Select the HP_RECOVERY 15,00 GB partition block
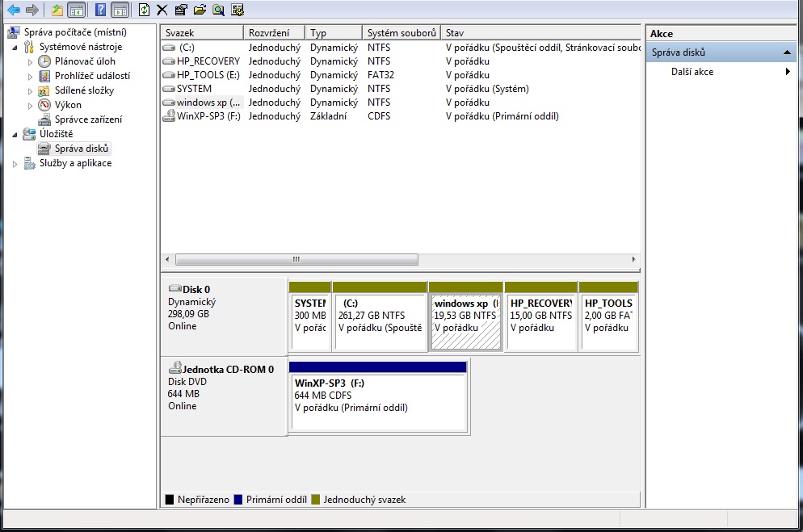The height and width of the screenshot is (532, 803). tap(540, 316)
